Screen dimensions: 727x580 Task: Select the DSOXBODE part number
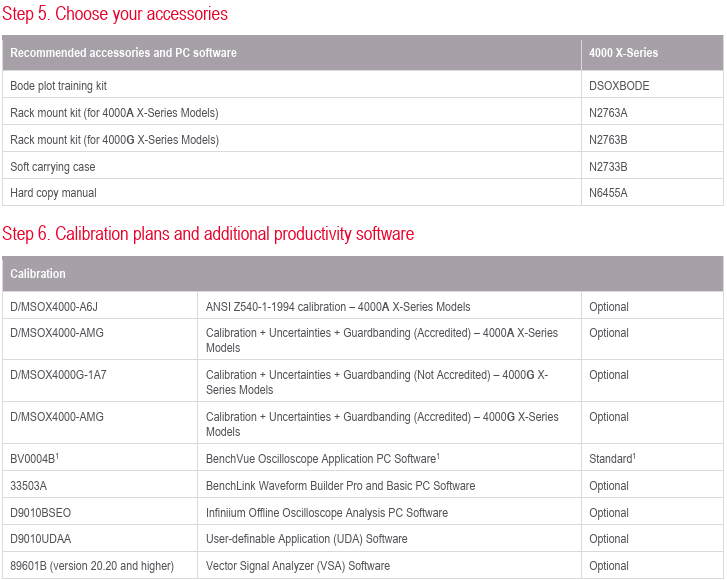click(619, 86)
